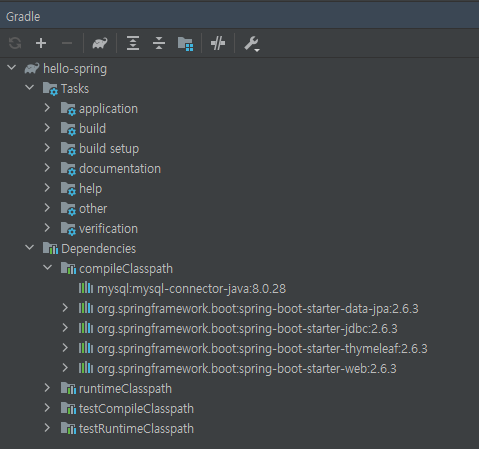Select mysql:mysql-connector-java:8.0.28 text
This screenshot has width=479, height=449.
tap(191, 289)
